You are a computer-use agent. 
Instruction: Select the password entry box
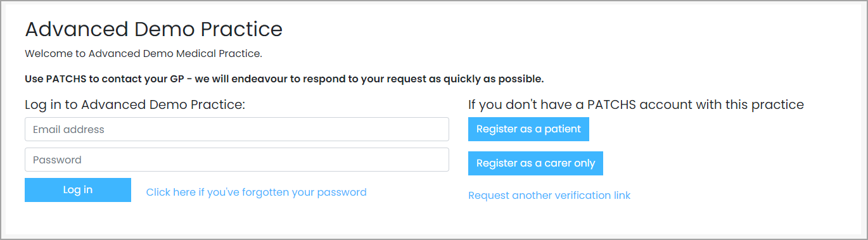[237, 160]
